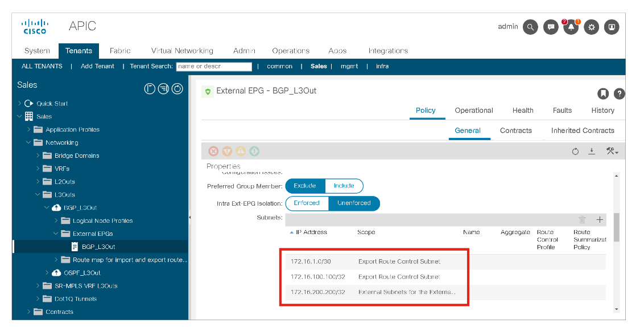Open the feedback chat bubble icon
This screenshot has width=644, height=327.
point(550,27)
